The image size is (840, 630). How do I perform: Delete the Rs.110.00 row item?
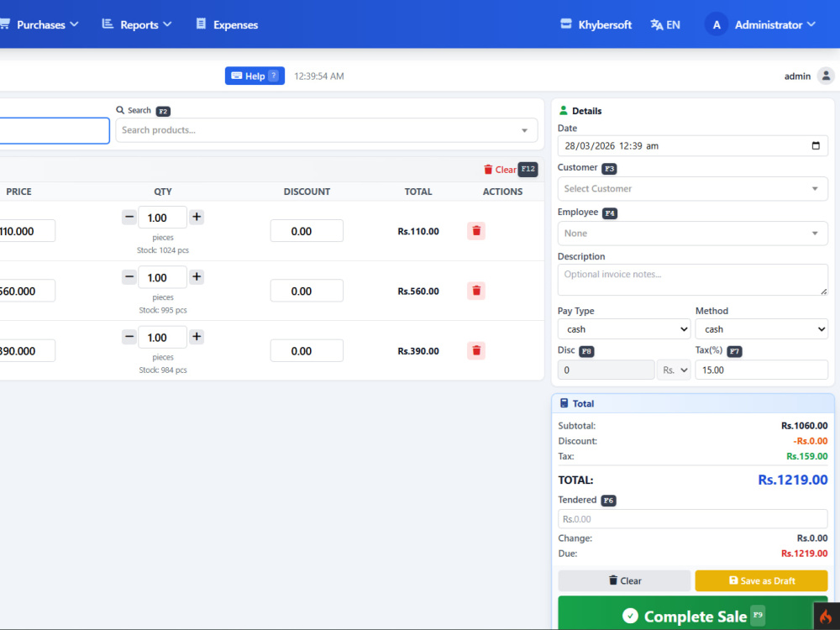pyautogui.click(x=476, y=231)
